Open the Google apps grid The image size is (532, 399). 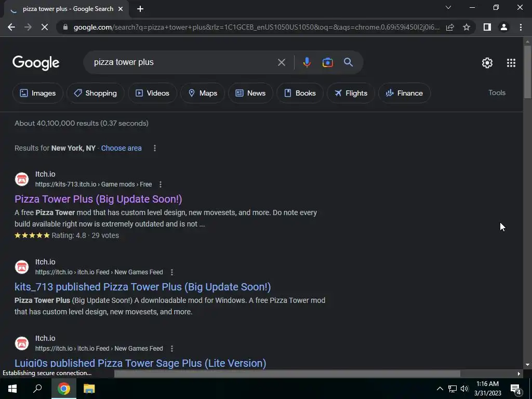click(x=511, y=63)
